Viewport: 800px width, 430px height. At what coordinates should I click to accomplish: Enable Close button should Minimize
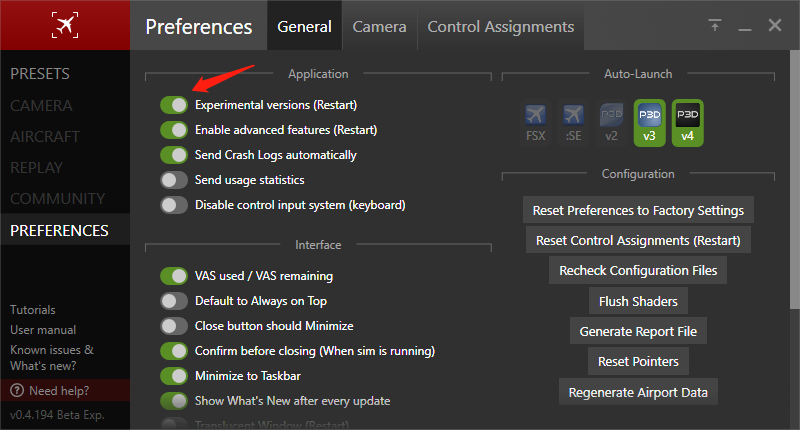[x=174, y=326]
